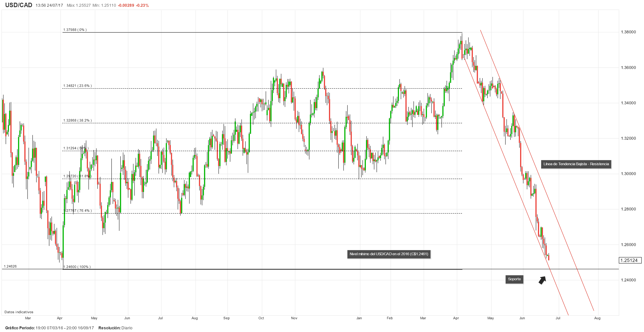Image resolution: width=644 pixels, height=332 pixels.
Task: Click the 1.26000 price axis label
Action: (x=628, y=245)
